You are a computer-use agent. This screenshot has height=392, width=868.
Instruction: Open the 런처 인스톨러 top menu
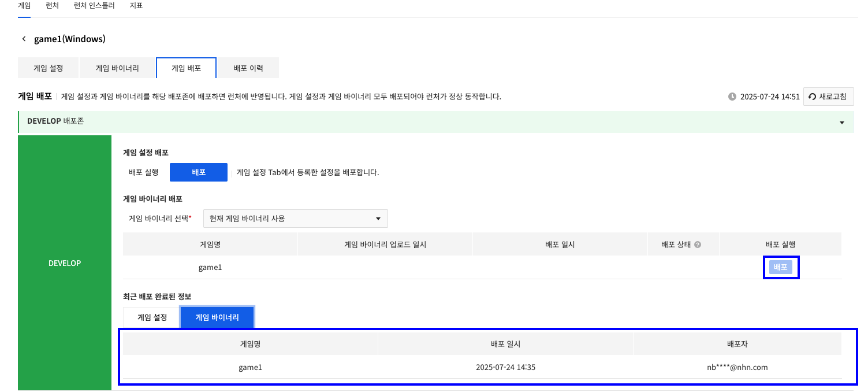coord(94,6)
